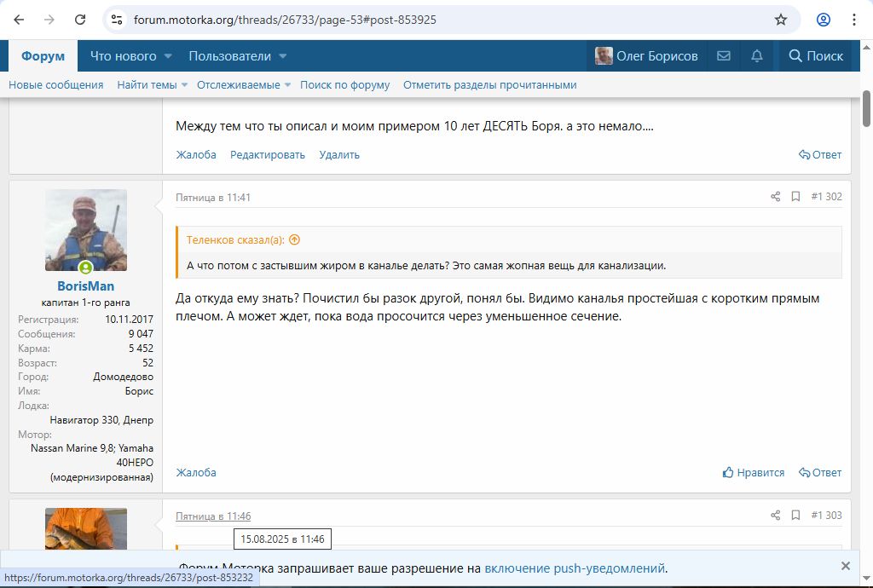The height and width of the screenshot is (588, 873).
Task: Expand the Пользователи dropdown arrow
Action: pyautogui.click(x=282, y=56)
